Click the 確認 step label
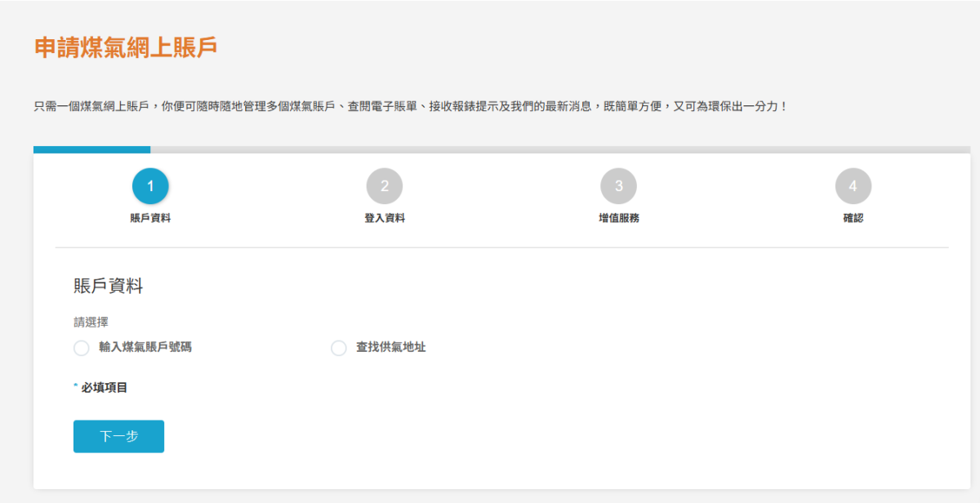This screenshot has width=980, height=503. pyautogui.click(x=853, y=218)
